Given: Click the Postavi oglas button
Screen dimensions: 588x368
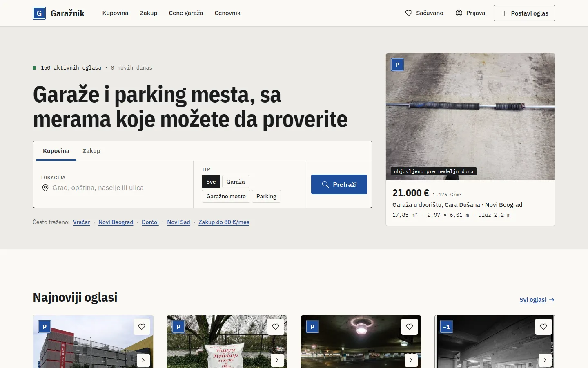Looking at the screenshot, I should pos(524,13).
